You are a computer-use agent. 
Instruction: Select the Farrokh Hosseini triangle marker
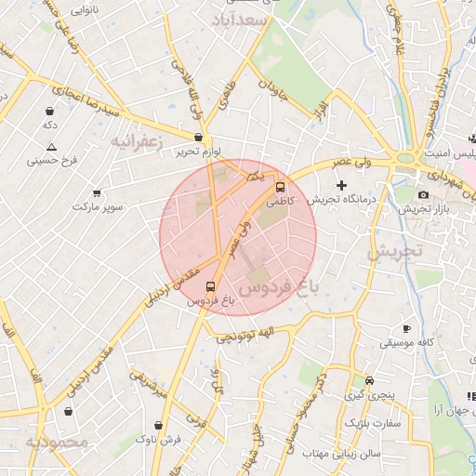(x=51, y=147)
